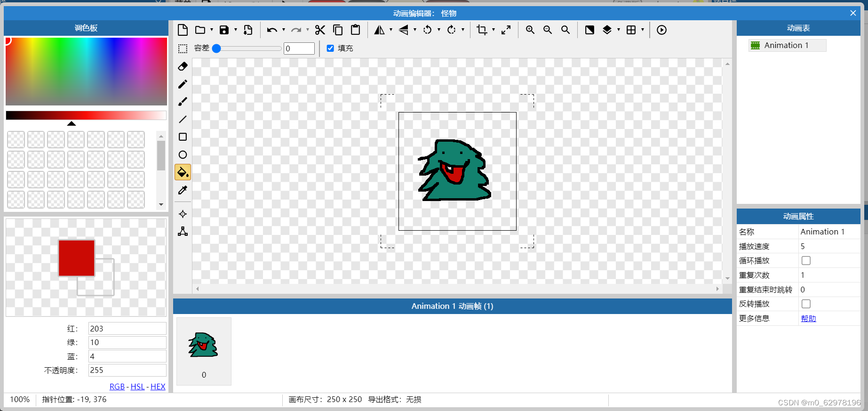868x411 pixels.
Task: Toggle the 填充 checkbox
Action: pos(330,48)
